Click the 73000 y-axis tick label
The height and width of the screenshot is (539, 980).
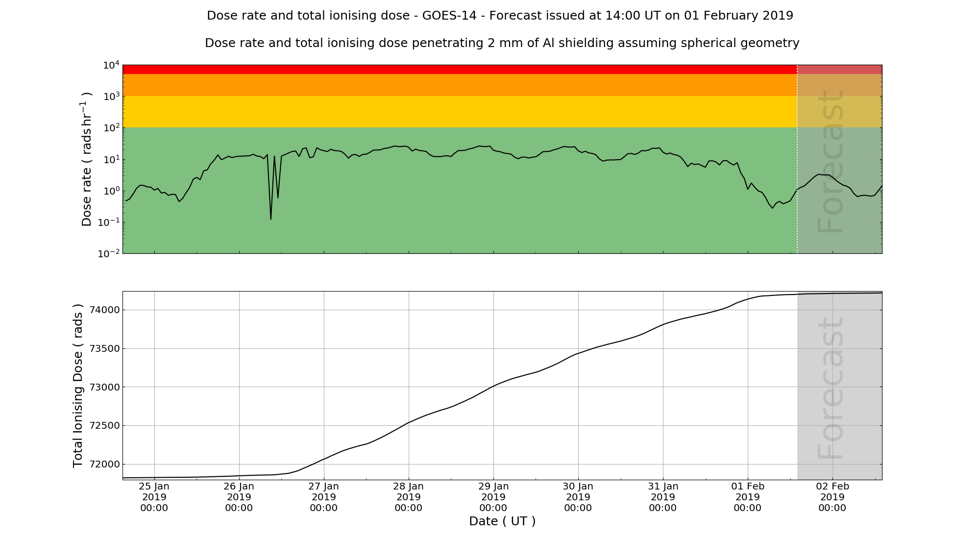104,387
